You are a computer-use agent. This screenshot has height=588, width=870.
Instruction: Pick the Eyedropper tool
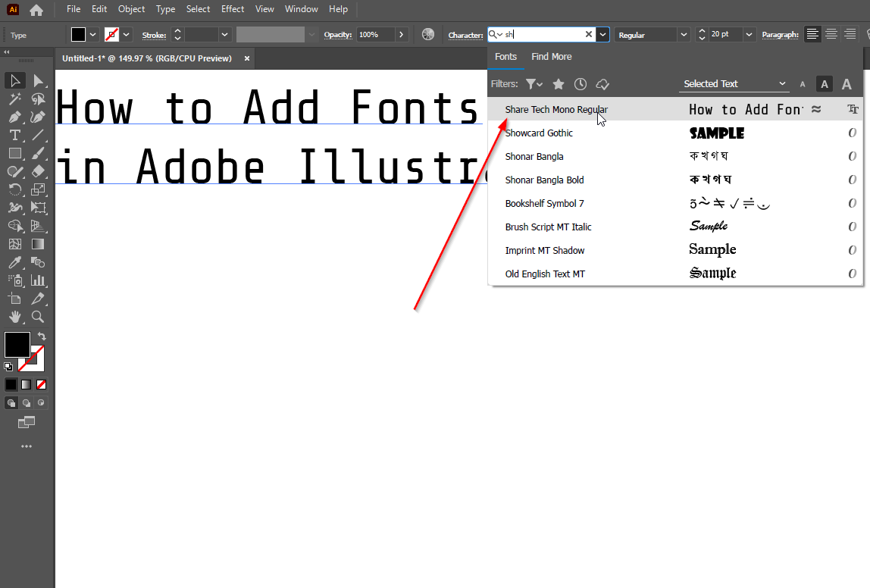click(14, 262)
